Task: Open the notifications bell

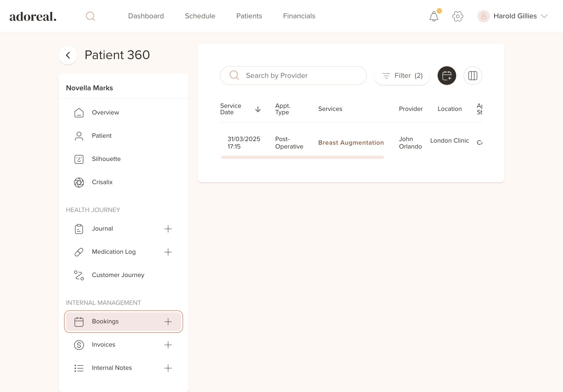Action: click(x=434, y=16)
